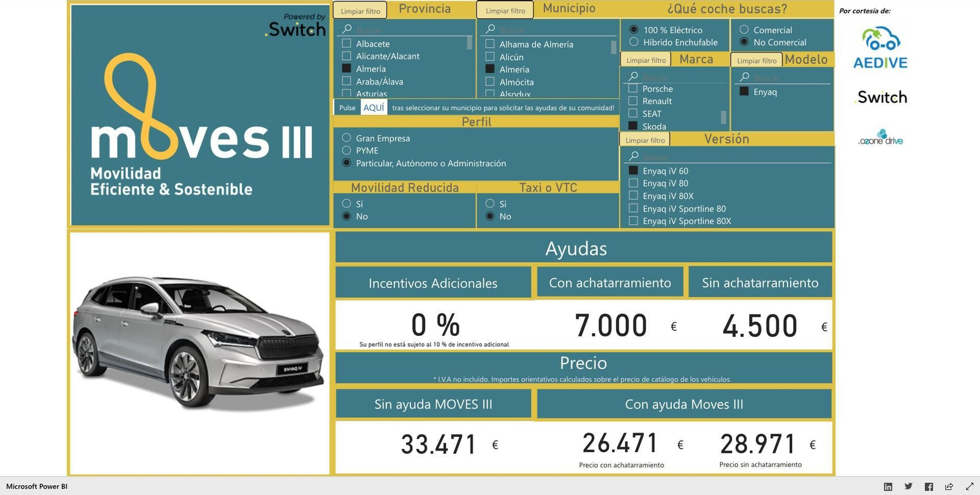This screenshot has width=980, height=495.
Task: Open the full screen mode icon
Action: pyautogui.click(x=970, y=486)
